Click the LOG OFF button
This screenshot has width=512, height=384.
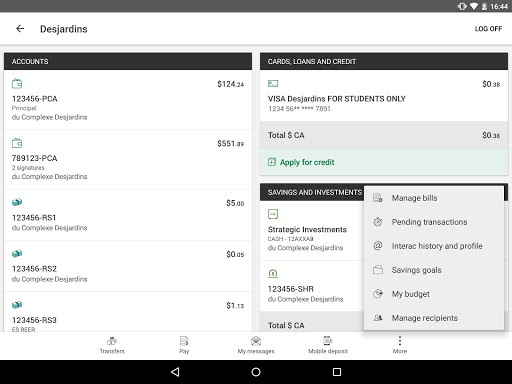(488, 29)
